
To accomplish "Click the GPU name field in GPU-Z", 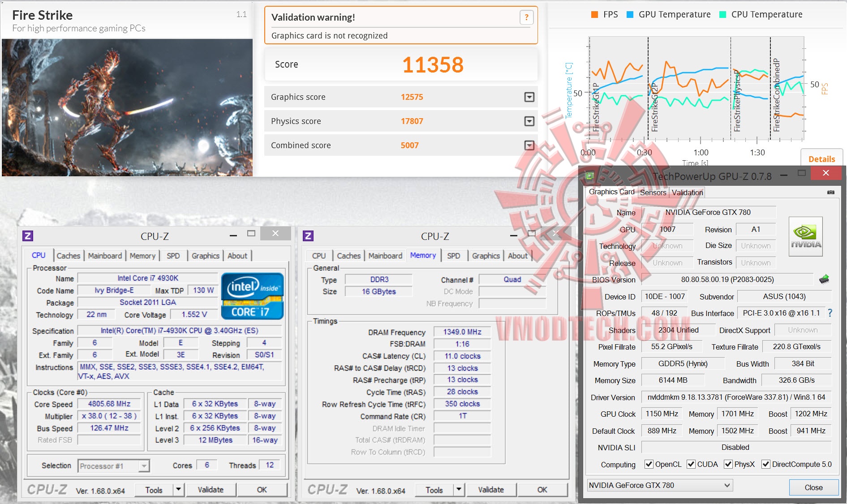I will 708,212.
